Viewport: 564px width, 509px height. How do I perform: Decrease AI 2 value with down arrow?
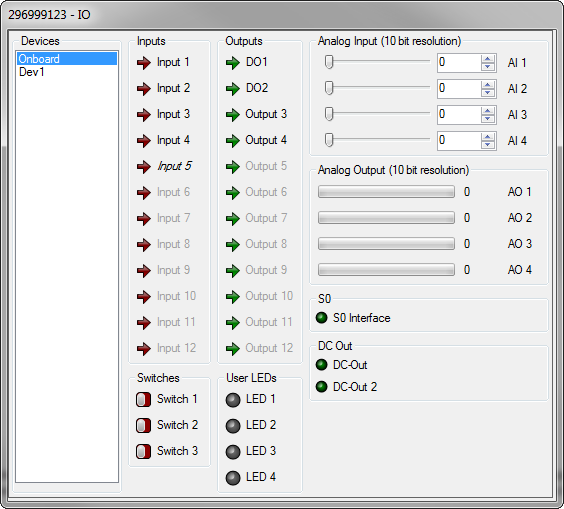(487, 93)
